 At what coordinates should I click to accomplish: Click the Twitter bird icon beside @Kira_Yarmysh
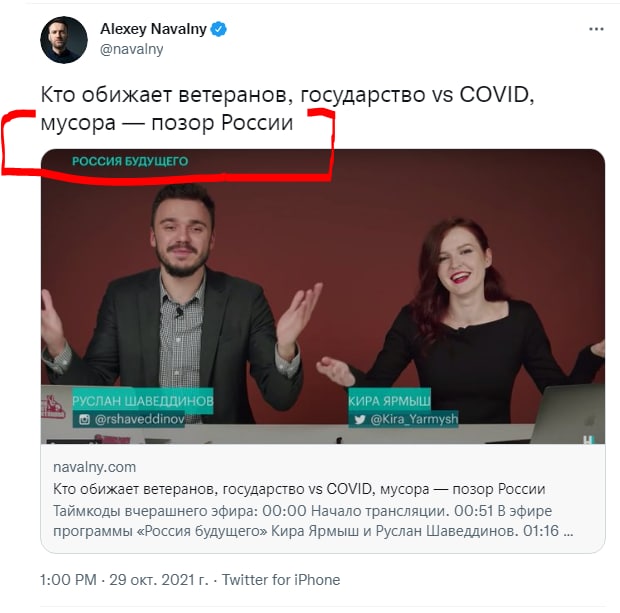(359, 419)
